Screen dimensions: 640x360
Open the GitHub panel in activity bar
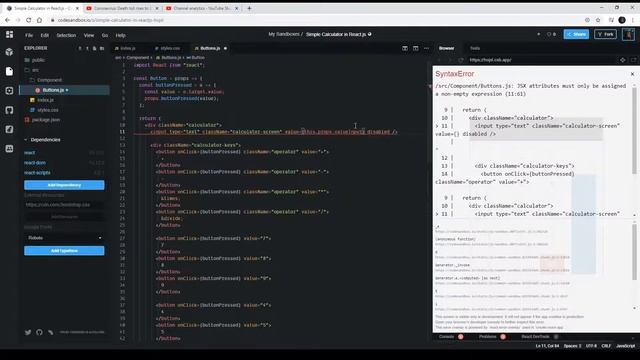tap(9, 110)
